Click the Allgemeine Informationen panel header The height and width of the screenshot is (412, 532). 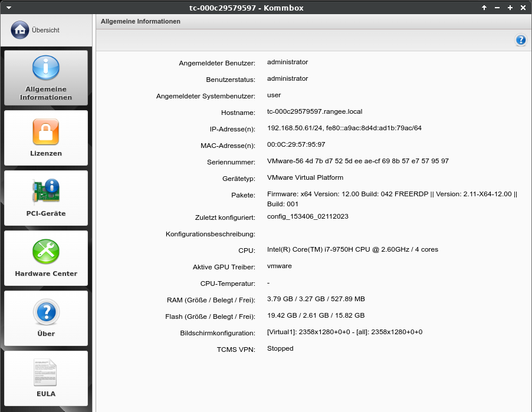[x=140, y=21]
